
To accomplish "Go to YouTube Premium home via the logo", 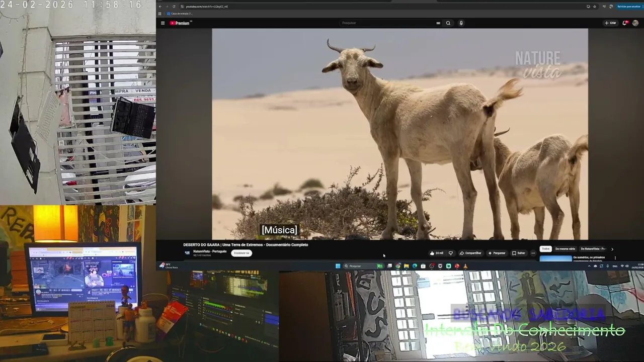I will (x=180, y=23).
